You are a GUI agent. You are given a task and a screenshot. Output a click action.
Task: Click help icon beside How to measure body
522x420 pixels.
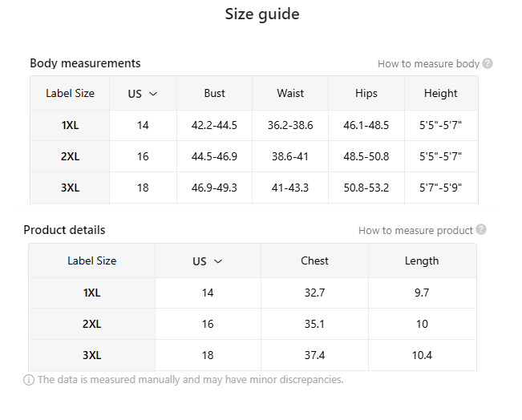tap(488, 63)
